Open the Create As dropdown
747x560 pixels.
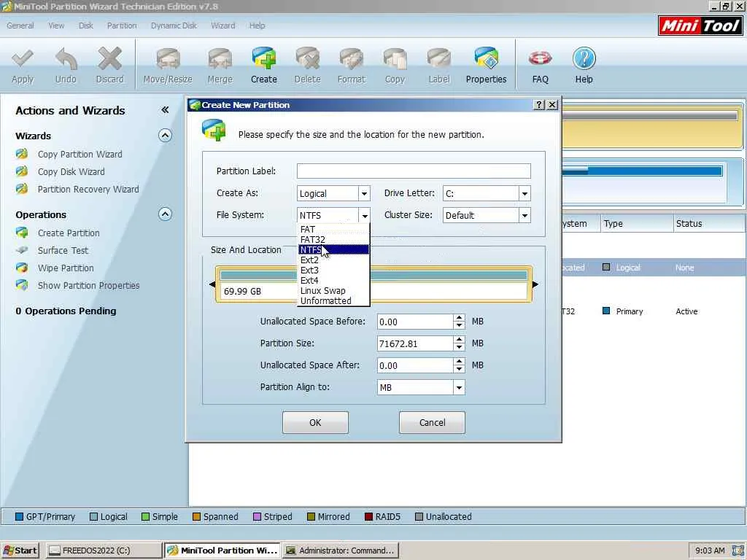click(x=364, y=193)
